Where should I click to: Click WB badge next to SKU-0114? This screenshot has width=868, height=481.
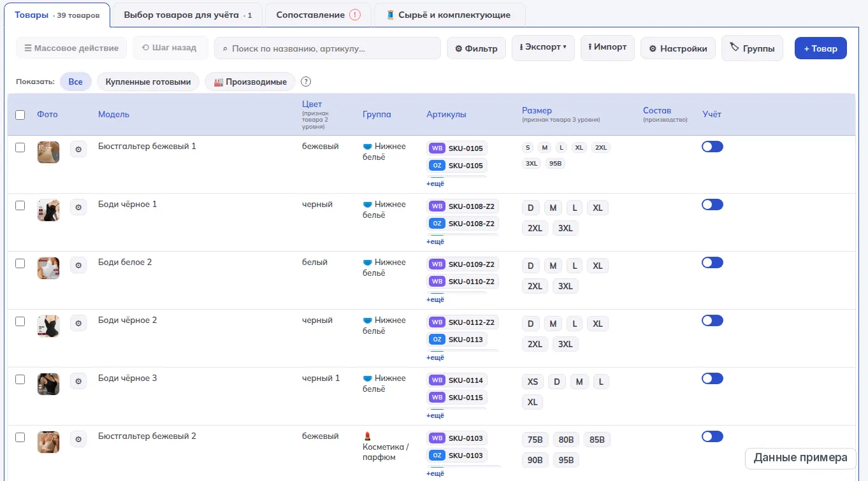tap(437, 380)
